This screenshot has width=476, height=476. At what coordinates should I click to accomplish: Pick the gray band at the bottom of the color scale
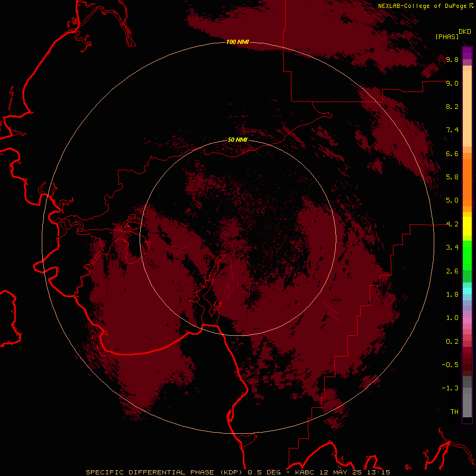[x=467, y=405]
